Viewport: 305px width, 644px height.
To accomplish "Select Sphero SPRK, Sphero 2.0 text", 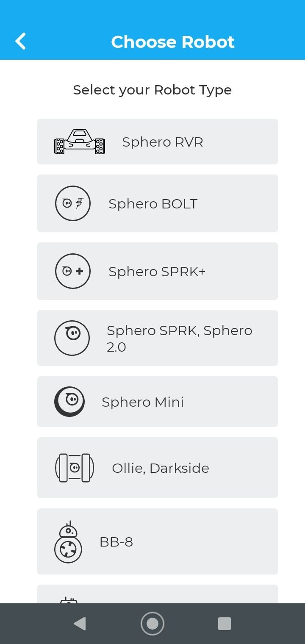I will (180, 339).
